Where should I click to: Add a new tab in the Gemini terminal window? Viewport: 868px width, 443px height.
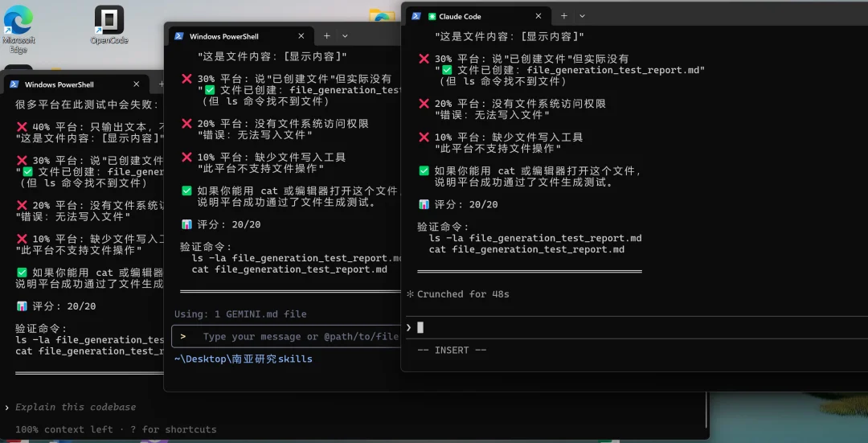(326, 36)
